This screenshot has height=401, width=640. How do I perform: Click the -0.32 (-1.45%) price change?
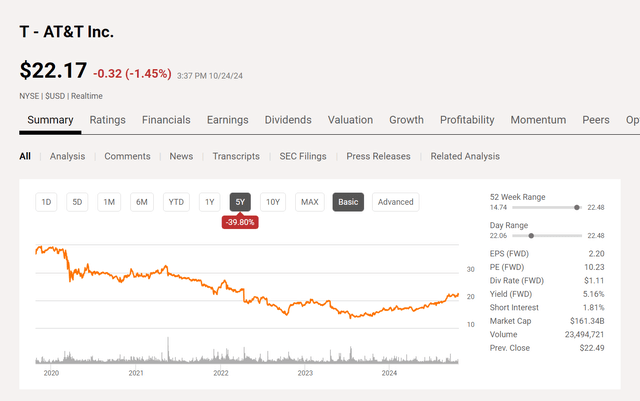pos(132,74)
